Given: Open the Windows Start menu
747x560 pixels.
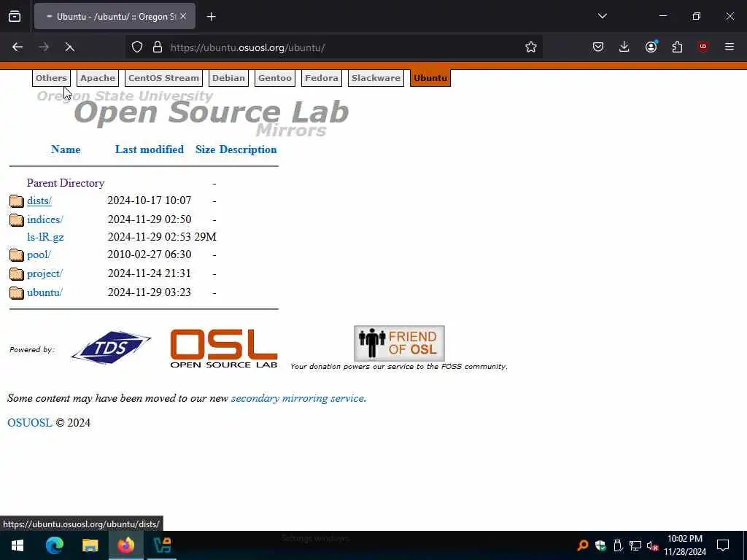Looking at the screenshot, I should pyautogui.click(x=18, y=545).
